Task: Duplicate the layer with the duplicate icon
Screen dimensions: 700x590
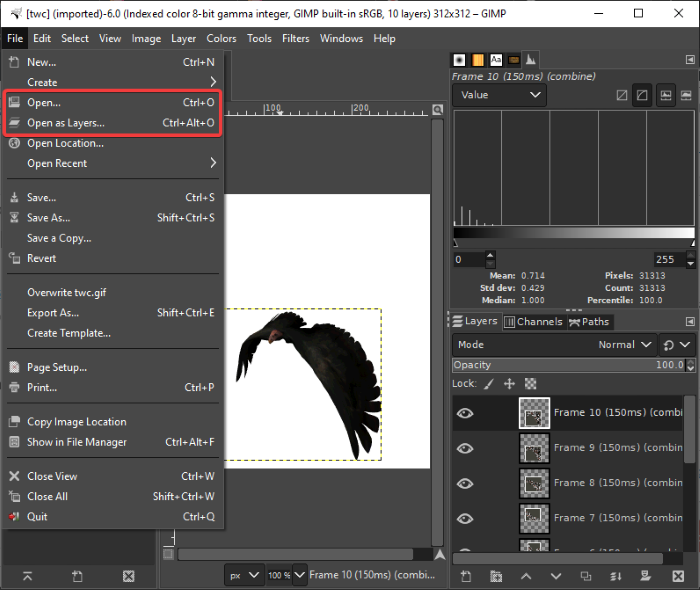Action: coord(586,576)
